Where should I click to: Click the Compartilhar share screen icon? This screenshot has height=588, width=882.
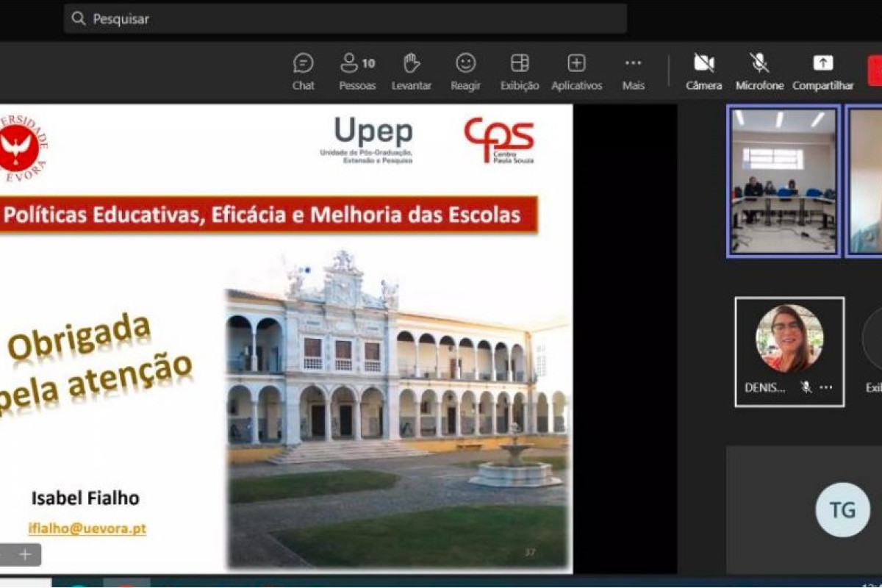pyautogui.click(x=822, y=71)
